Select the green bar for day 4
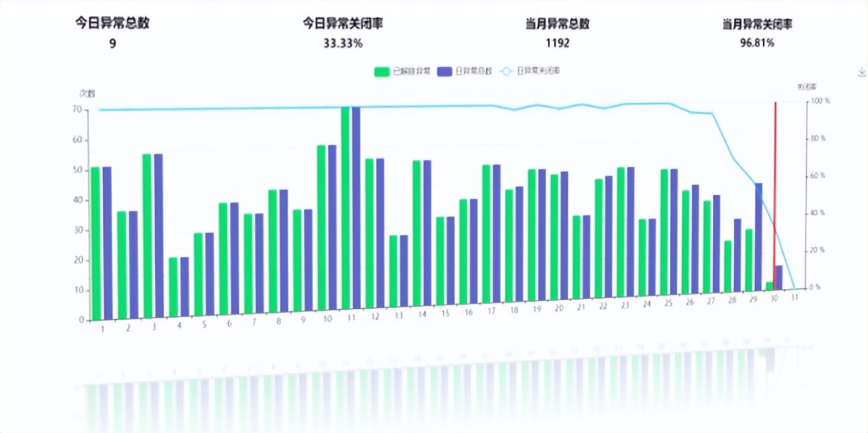 point(173,288)
